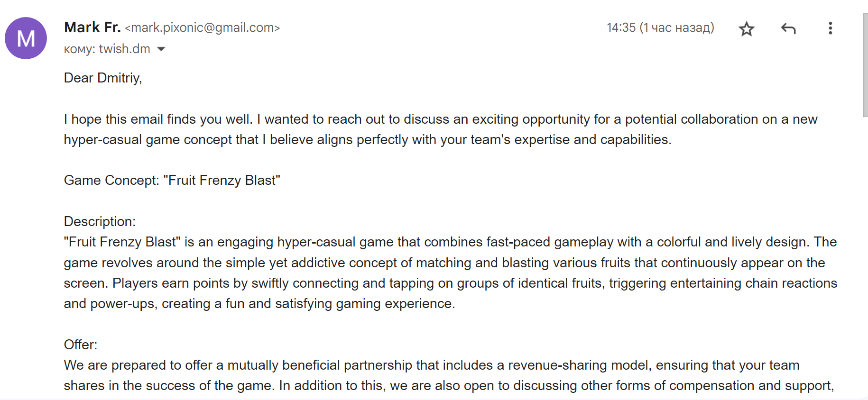This screenshot has height=400, width=868.
Task: Click the 'Description:' heading
Action: 100,221
